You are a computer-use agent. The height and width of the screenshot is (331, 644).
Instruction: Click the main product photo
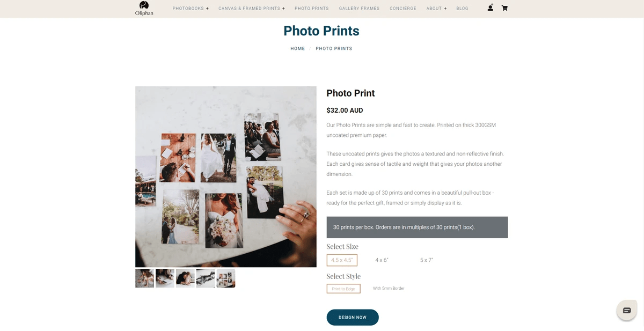[226, 176]
